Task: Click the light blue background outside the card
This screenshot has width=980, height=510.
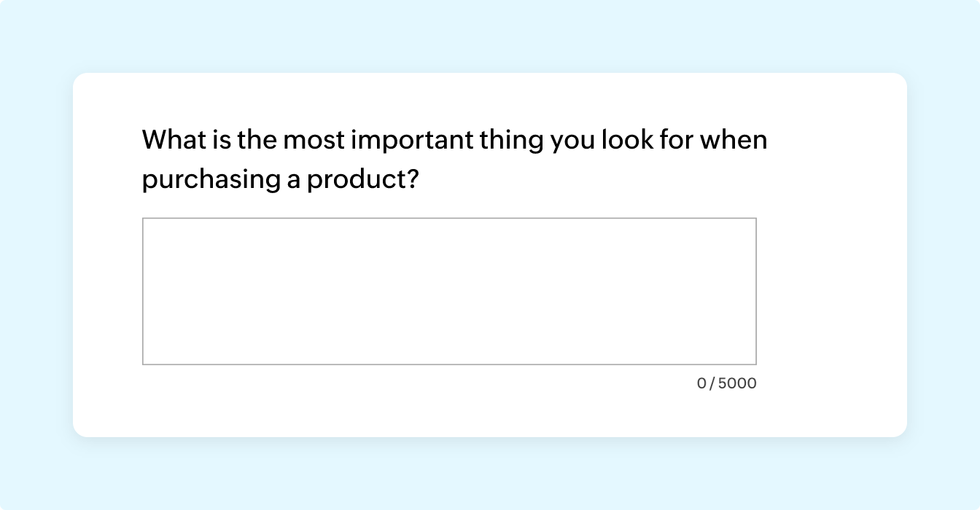Action: coord(36,255)
